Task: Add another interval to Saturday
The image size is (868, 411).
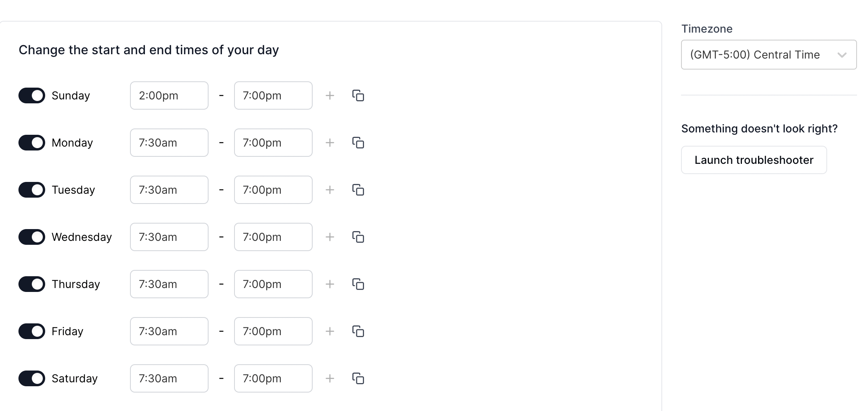Action: tap(330, 378)
